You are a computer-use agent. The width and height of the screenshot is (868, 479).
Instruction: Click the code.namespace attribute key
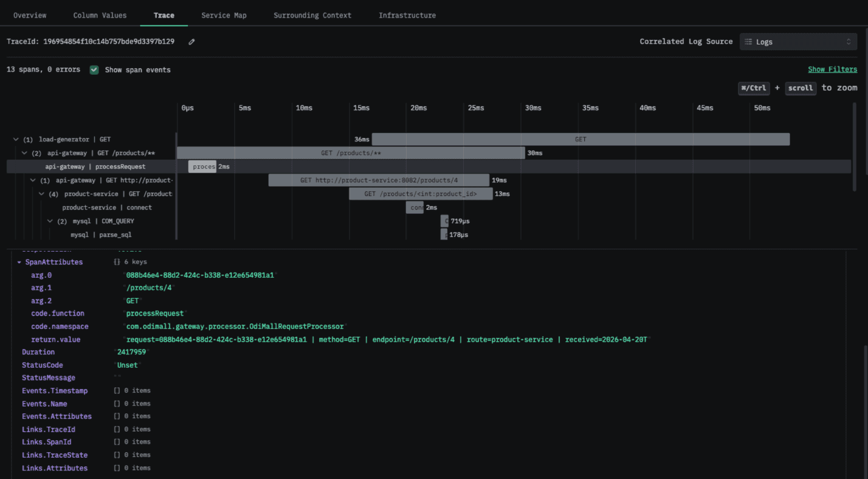click(60, 326)
